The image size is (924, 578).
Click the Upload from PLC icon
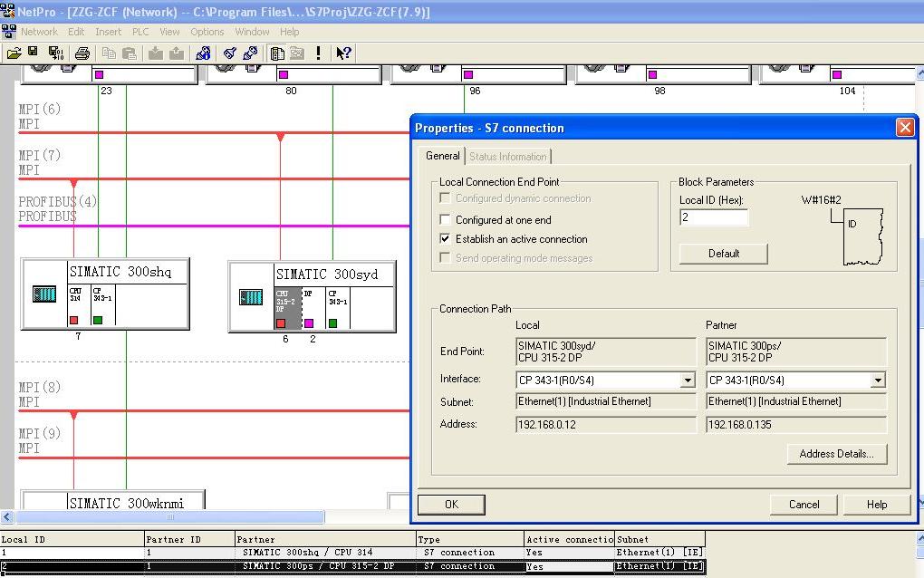(x=177, y=53)
